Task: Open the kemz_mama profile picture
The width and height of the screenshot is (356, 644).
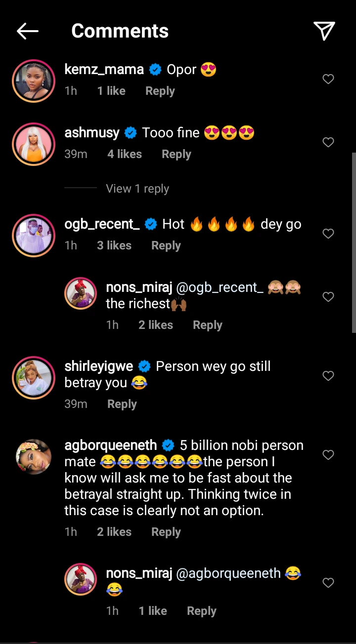Action: click(x=34, y=81)
